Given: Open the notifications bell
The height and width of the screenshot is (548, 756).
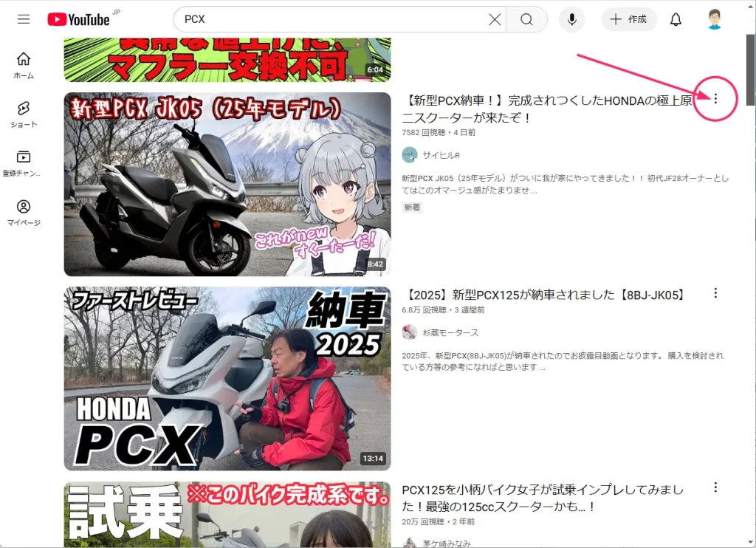Looking at the screenshot, I should [x=676, y=19].
